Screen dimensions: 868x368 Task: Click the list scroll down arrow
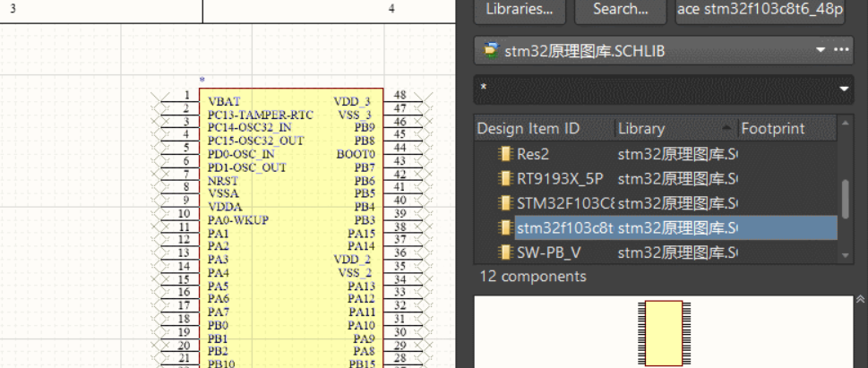point(845,255)
